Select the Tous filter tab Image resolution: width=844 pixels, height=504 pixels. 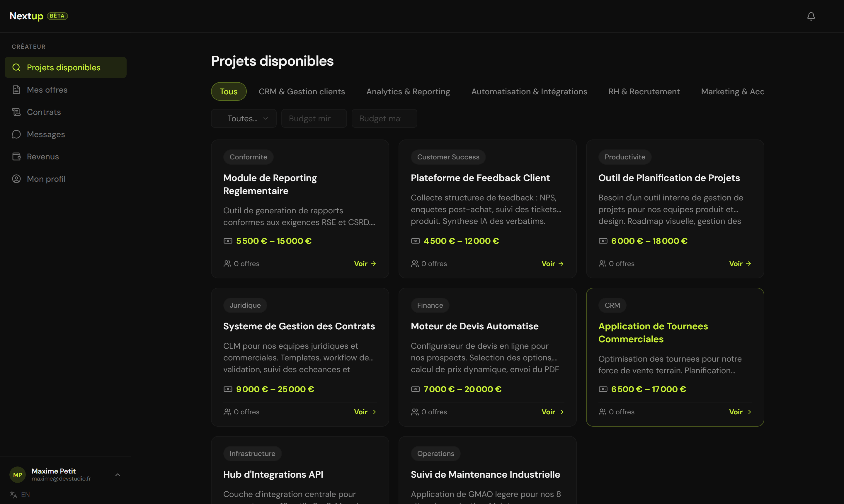click(229, 91)
